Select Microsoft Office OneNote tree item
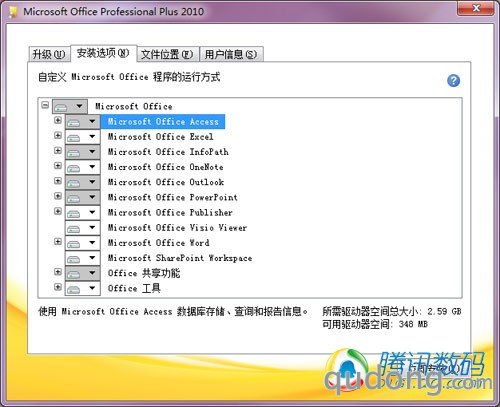 (x=165, y=167)
